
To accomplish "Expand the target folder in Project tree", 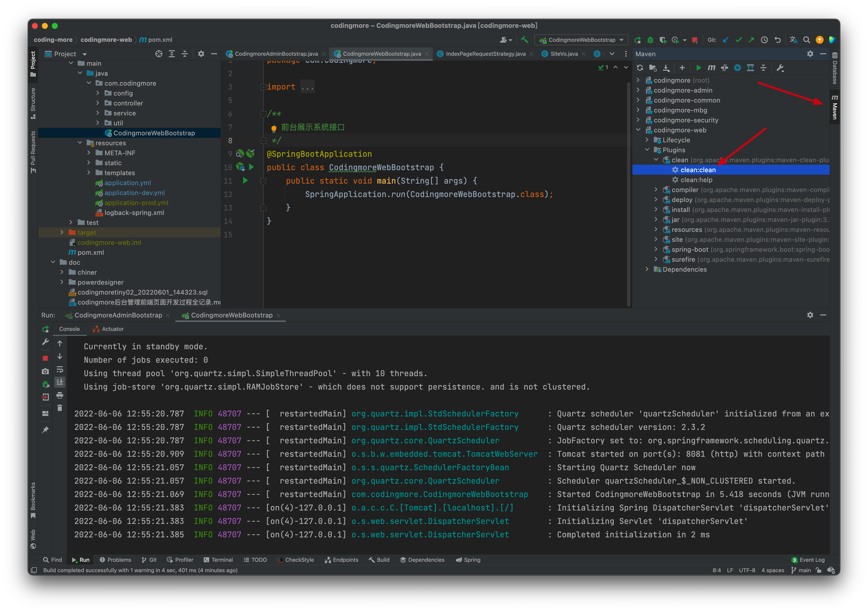I will pos(62,232).
